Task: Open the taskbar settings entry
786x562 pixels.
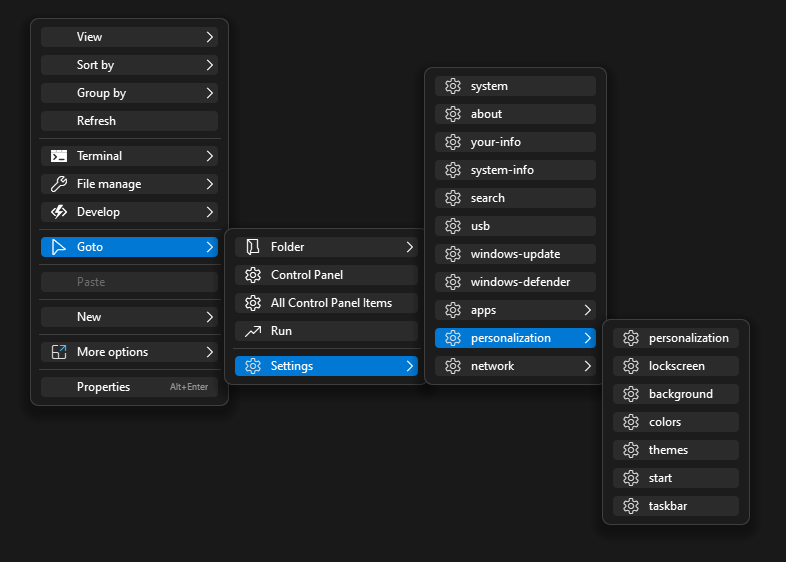Action: click(x=676, y=506)
